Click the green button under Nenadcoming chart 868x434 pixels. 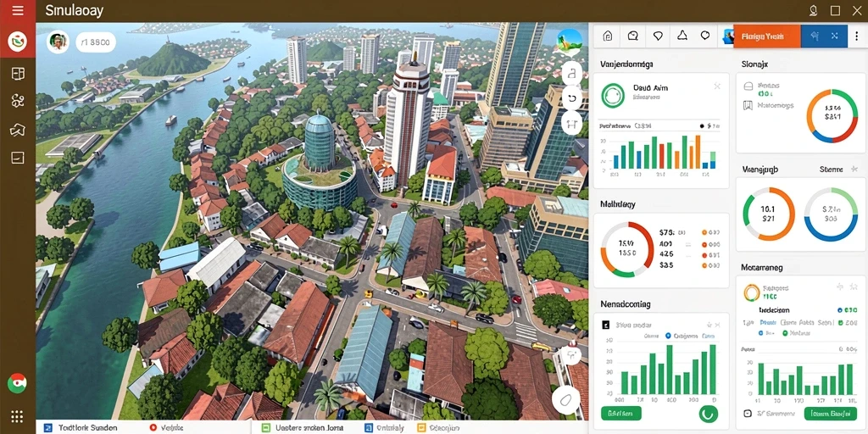pyautogui.click(x=620, y=413)
